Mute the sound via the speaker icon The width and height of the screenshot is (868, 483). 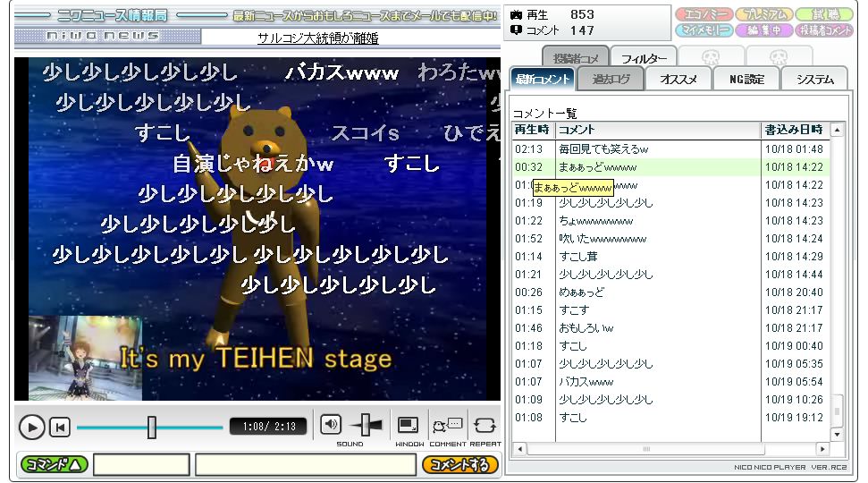(331, 425)
